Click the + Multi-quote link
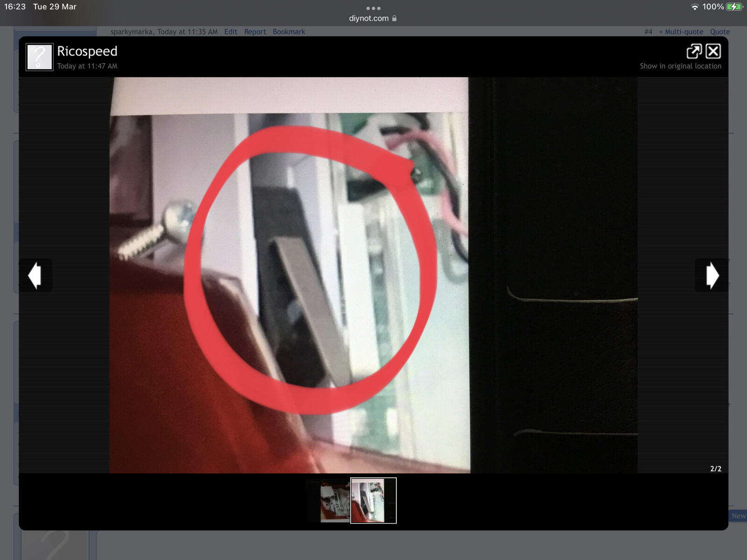Image resolution: width=747 pixels, height=560 pixels. [681, 32]
